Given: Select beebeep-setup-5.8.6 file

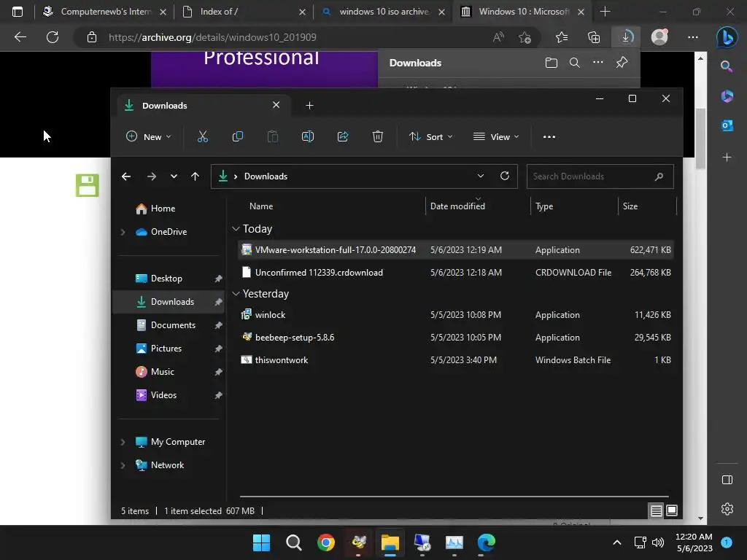Looking at the screenshot, I should [456, 338].
